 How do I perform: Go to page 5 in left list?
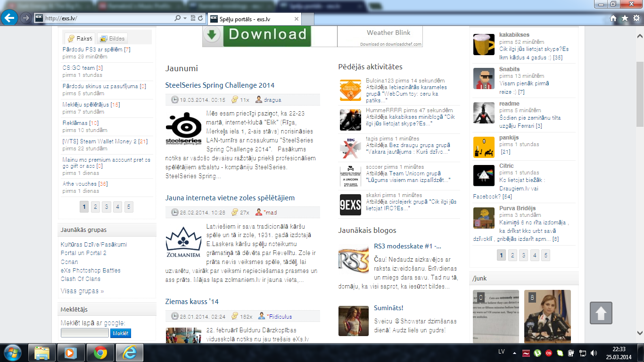[x=129, y=206]
